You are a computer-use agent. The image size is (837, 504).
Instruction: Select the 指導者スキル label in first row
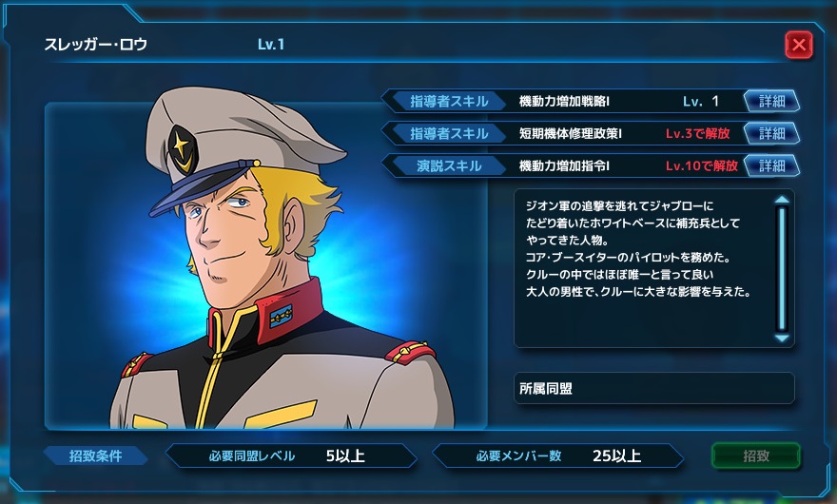[449, 101]
